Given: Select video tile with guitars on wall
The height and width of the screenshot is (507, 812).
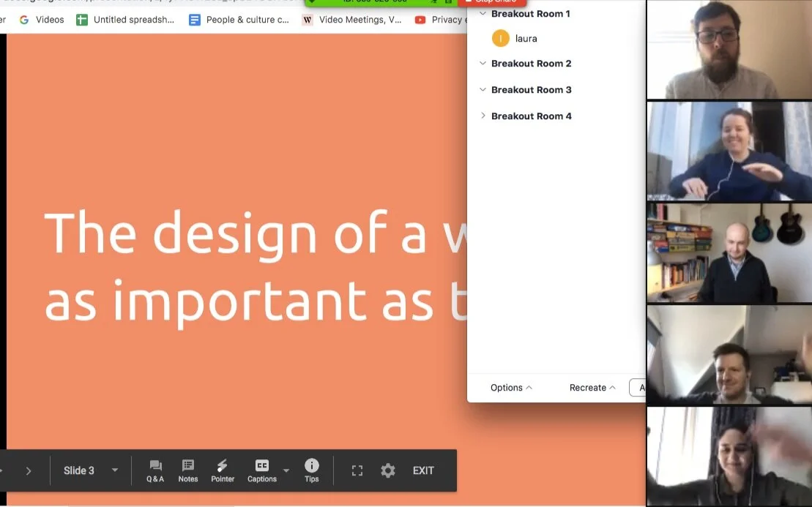Looking at the screenshot, I should pos(729,253).
